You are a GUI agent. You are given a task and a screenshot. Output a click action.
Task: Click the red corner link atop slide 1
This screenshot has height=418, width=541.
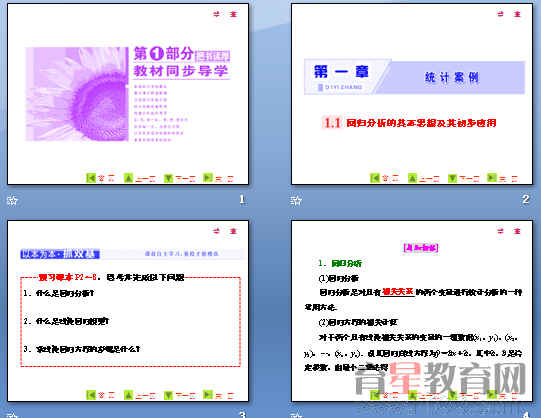pos(225,14)
